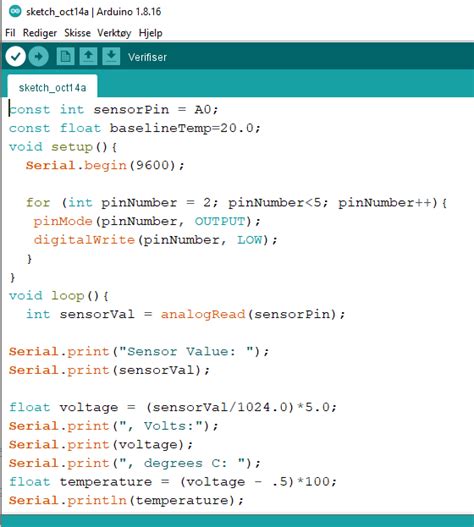Click the 'void setup(){' line

coord(63,147)
